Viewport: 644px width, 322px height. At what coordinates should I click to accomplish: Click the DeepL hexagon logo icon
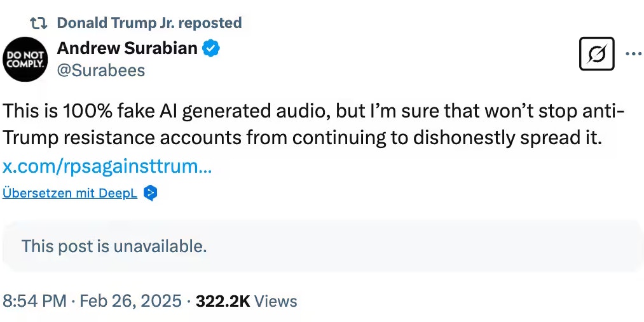click(x=150, y=193)
